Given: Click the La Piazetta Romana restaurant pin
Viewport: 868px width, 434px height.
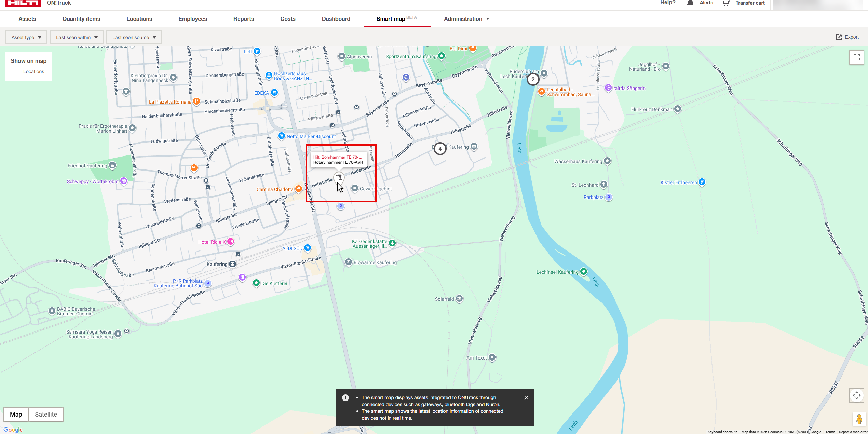Looking at the screenshot, I should click(196, 101).
